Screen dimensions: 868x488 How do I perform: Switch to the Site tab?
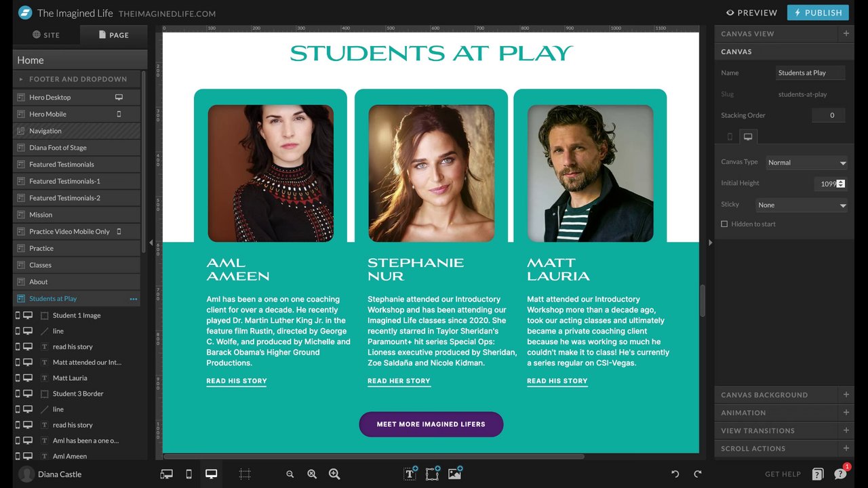pyautogui.click(x=46, y=35)
